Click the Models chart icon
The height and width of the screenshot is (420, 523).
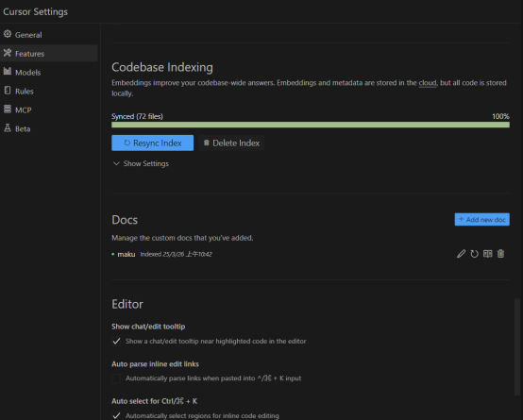pos(8,72)
